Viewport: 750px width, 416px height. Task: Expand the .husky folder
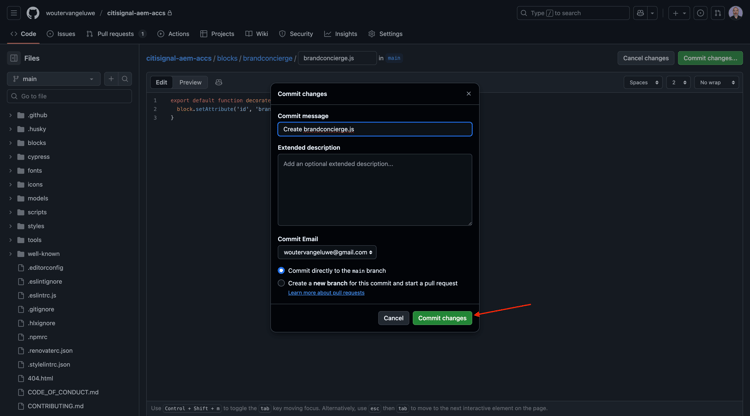coord(11,129)
